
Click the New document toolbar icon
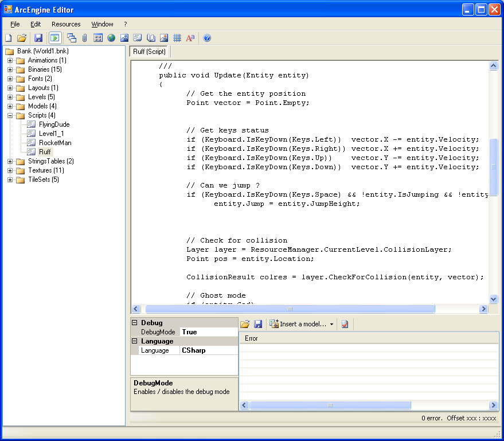pyautogui.click(x=9, y=38)
